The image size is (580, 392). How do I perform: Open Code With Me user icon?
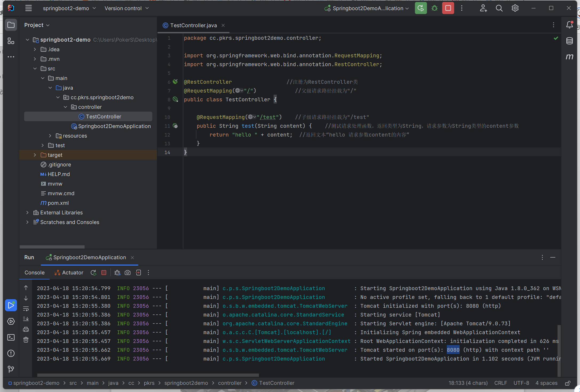(x=483, y=8)
